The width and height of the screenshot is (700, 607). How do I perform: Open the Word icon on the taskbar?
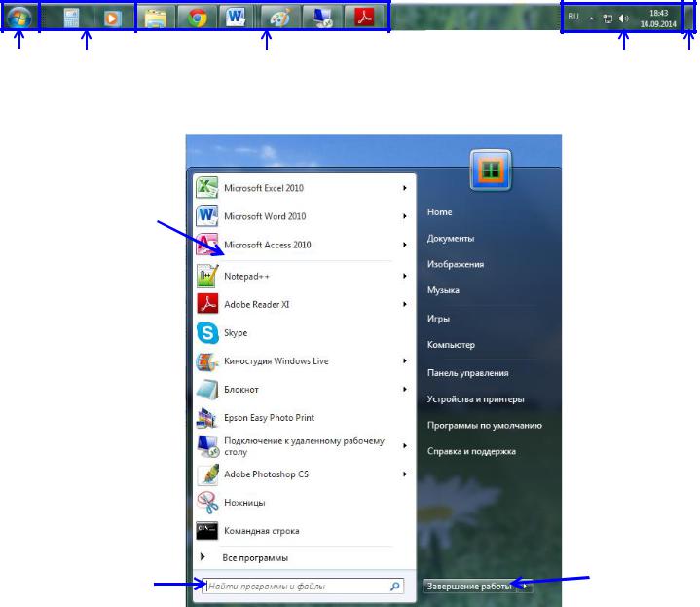click(236, 18)
